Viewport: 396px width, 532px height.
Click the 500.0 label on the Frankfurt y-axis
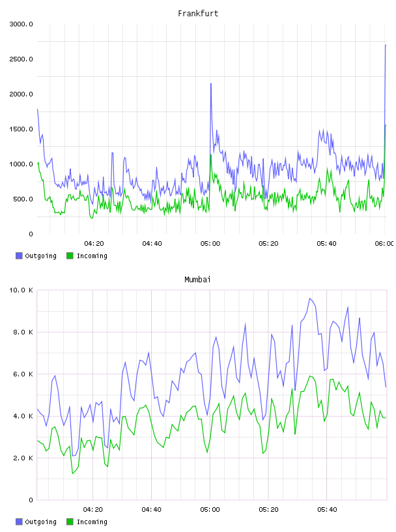23,199
